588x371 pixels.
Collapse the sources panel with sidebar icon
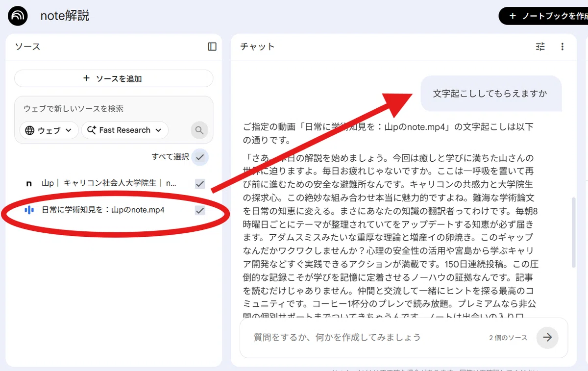click(x=212, y=47)
